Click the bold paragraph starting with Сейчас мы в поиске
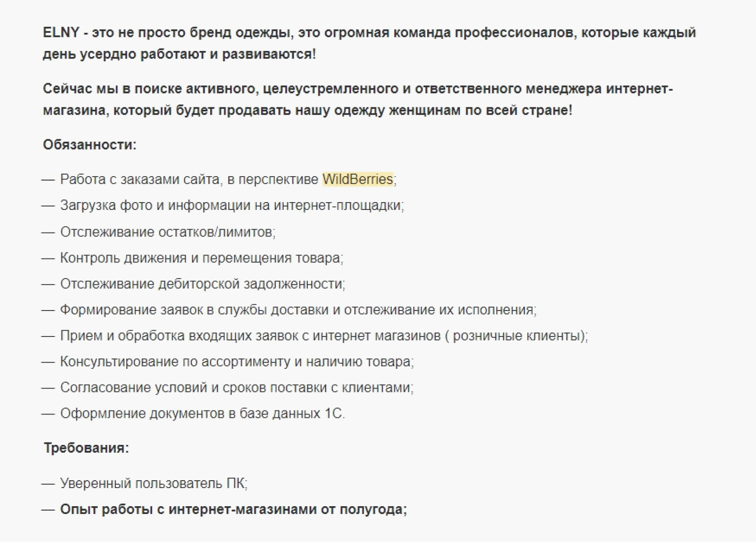Image resolution: width=756 pixels, height=542 pixels. pyautogui.click(x=357, y=89)
